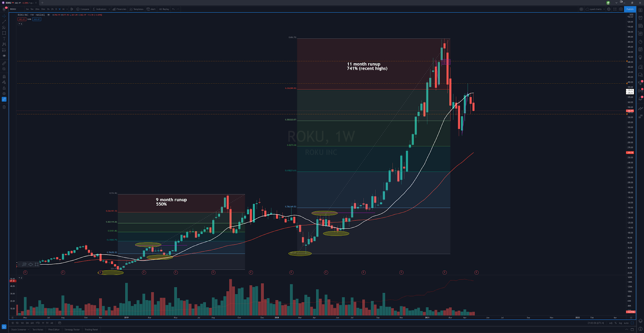Image resolution: width=644 pixels, height=333 pixels.
Task: Open a new tab with the plus button
Action: (x=42, y=2)
